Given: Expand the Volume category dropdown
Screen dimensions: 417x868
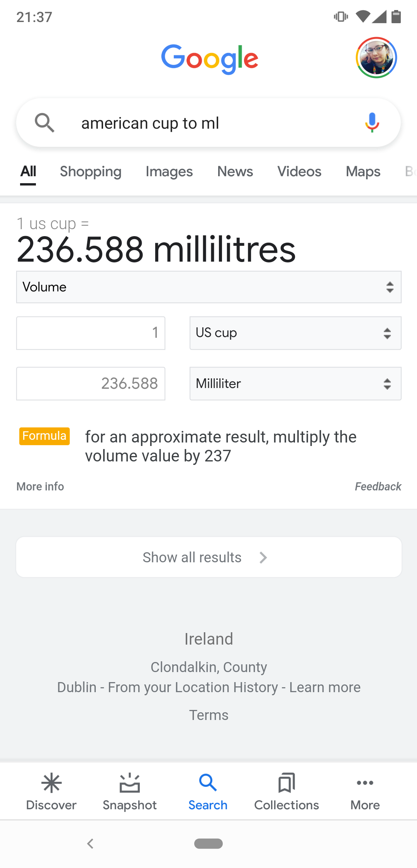Looking at the screenshot, I should point(208,287).
